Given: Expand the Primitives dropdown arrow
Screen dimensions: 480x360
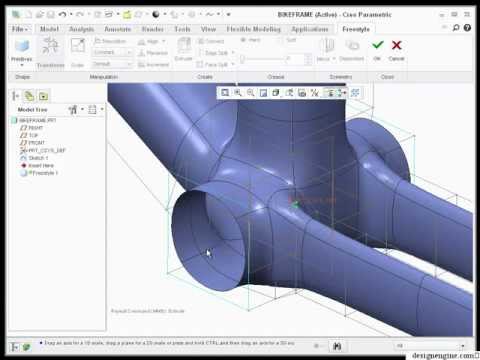Looking at the screenshot, I should pyautogui.click(x=22, y=65).
